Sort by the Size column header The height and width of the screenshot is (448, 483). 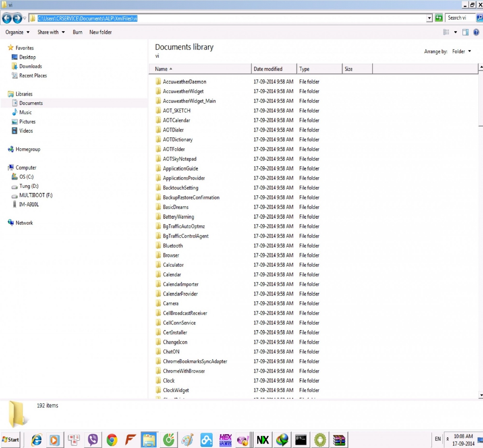click(x=358, y=69)
